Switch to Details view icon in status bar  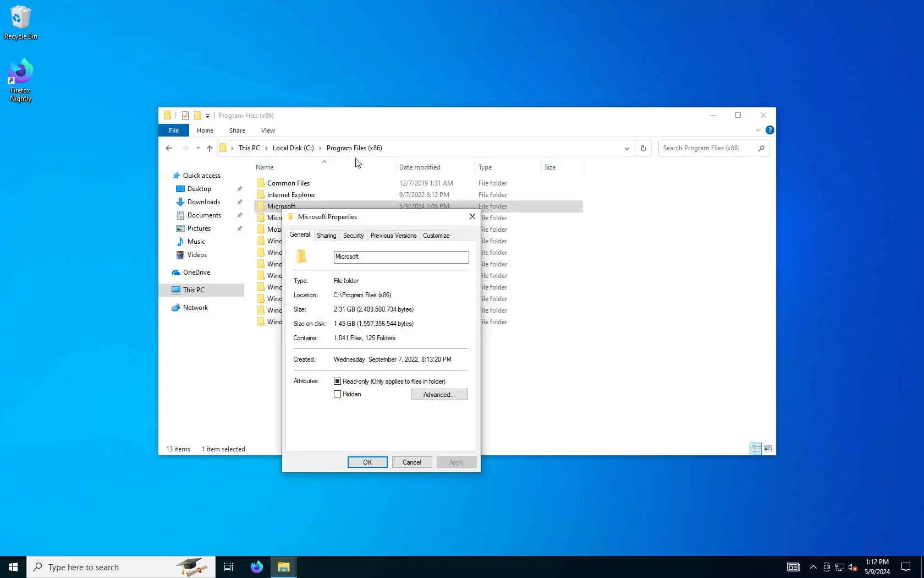click(x=756, y=449)
